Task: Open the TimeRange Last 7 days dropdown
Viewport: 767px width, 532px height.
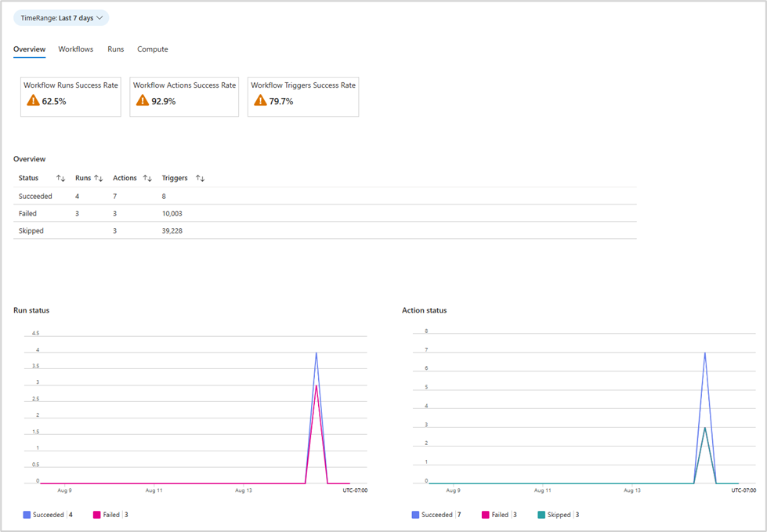Action: tap(60, 17)
